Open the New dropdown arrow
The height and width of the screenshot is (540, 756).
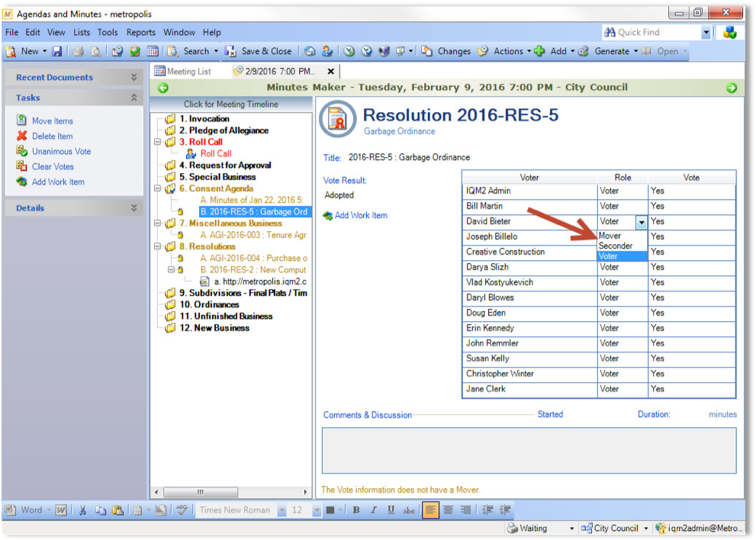pos(44,51)
